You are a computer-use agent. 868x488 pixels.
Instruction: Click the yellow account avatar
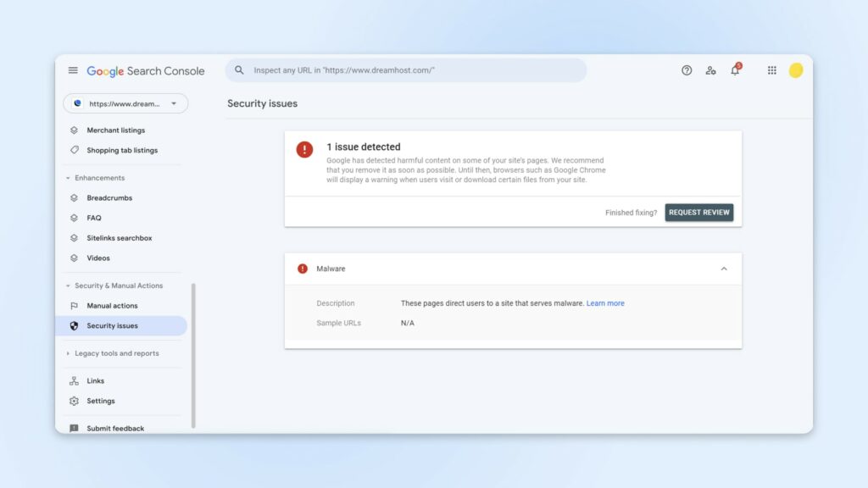coord(795,70)
